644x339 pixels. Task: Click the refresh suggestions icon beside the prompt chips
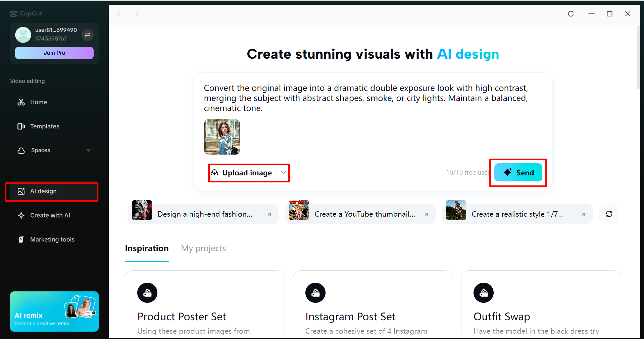click(x=609, y=214)
